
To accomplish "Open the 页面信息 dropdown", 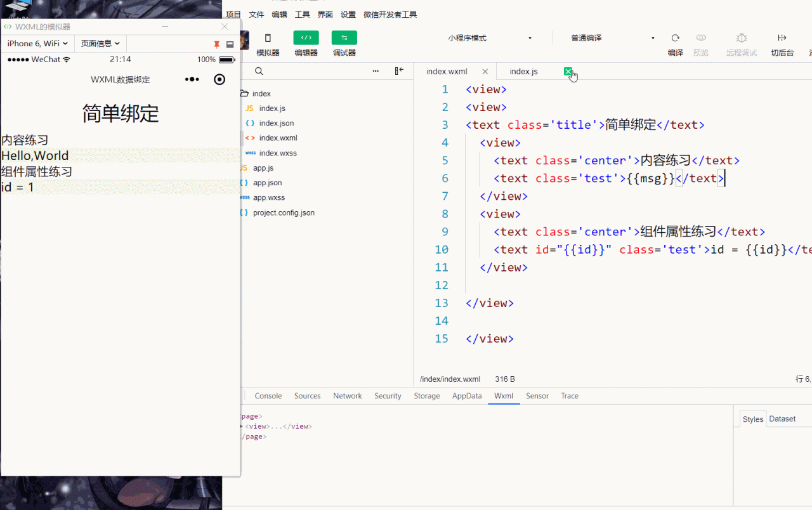I will (x=100, y=44).
